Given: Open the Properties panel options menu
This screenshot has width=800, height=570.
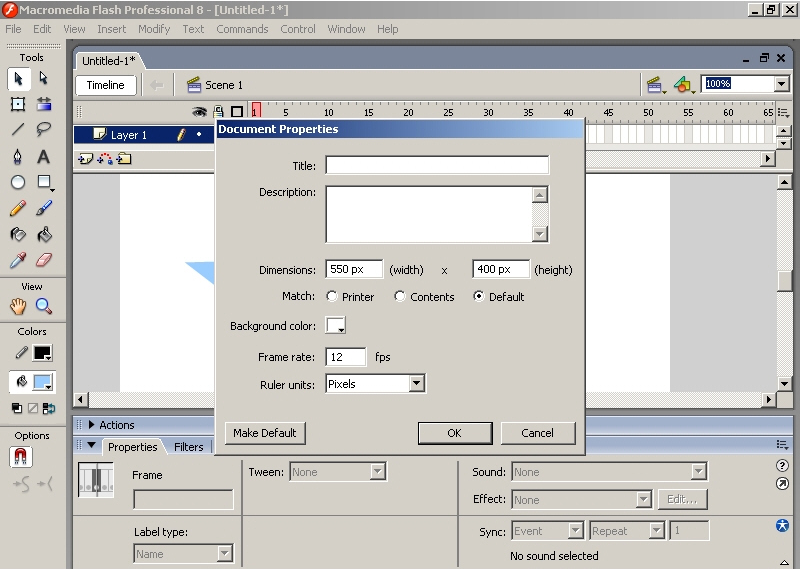Looking at the screenshot, I should (x=782, y=445).
